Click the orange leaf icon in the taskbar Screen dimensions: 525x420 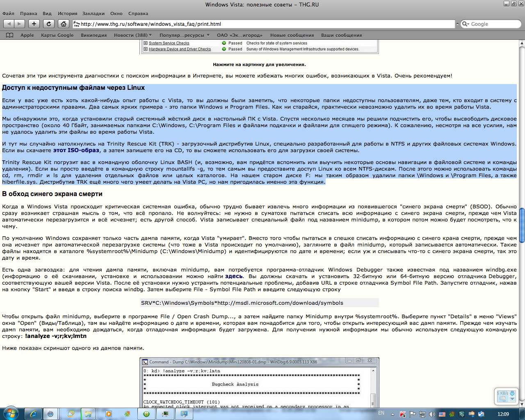coord(127,414)
